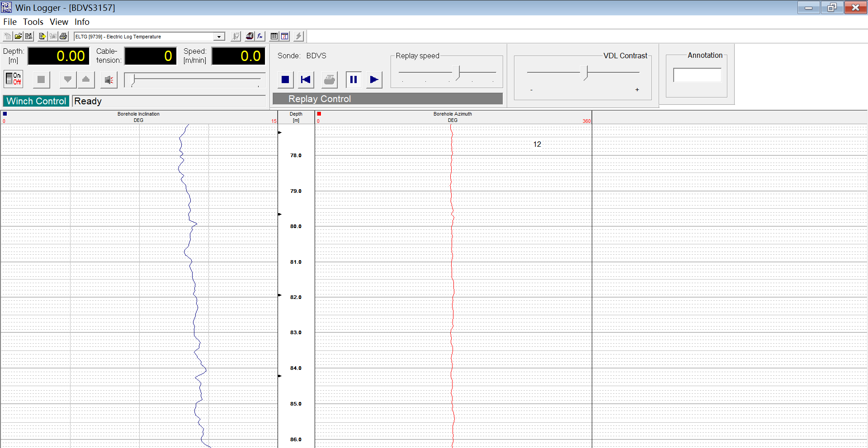
Task: Click the lightning bolt toolbar icon
Action: pyautogui.click(x=298, y=36)
